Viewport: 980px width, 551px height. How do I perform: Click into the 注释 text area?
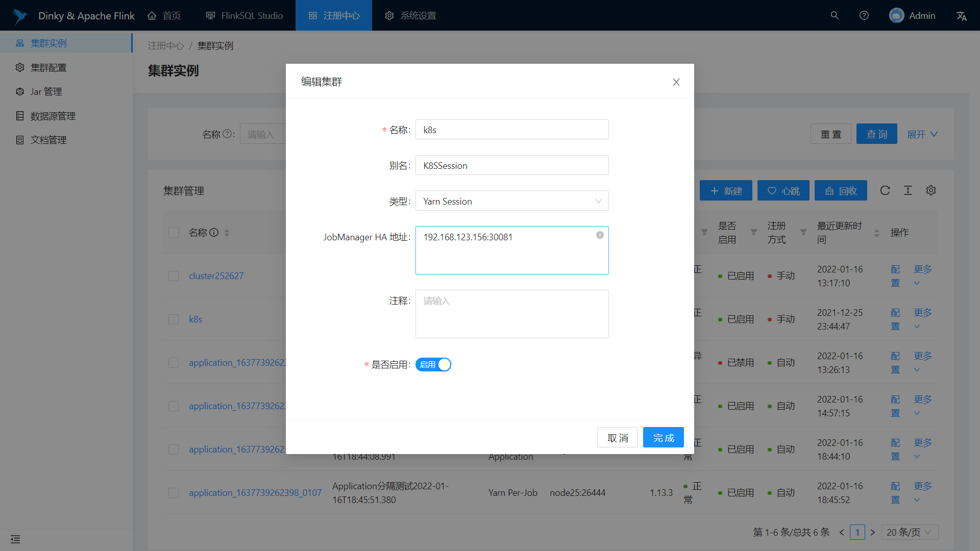(x=512, y=314)
